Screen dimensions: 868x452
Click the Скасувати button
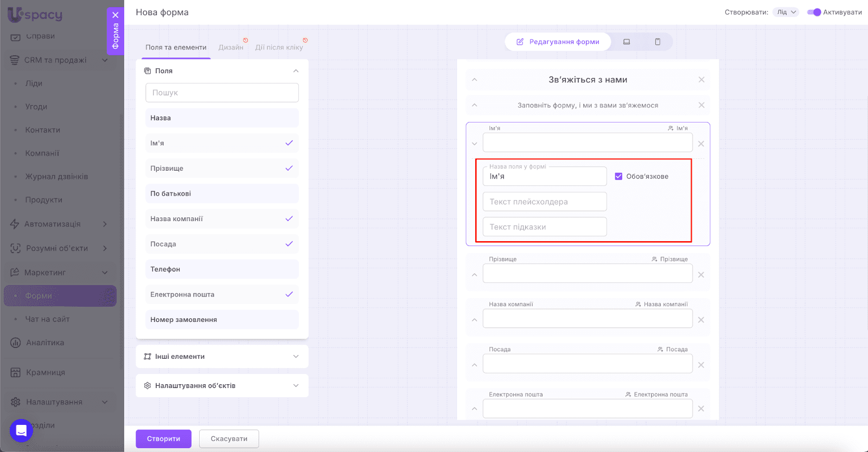(229, 438)
